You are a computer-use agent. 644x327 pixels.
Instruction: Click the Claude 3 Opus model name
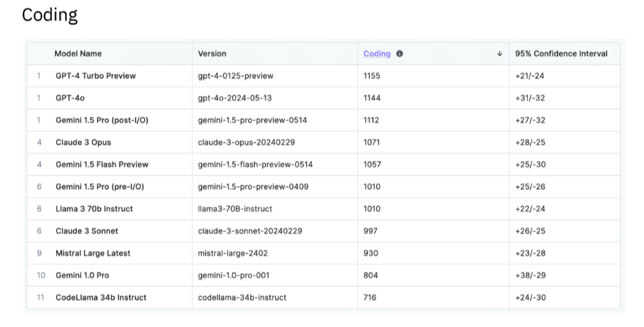tap(83, 142)
